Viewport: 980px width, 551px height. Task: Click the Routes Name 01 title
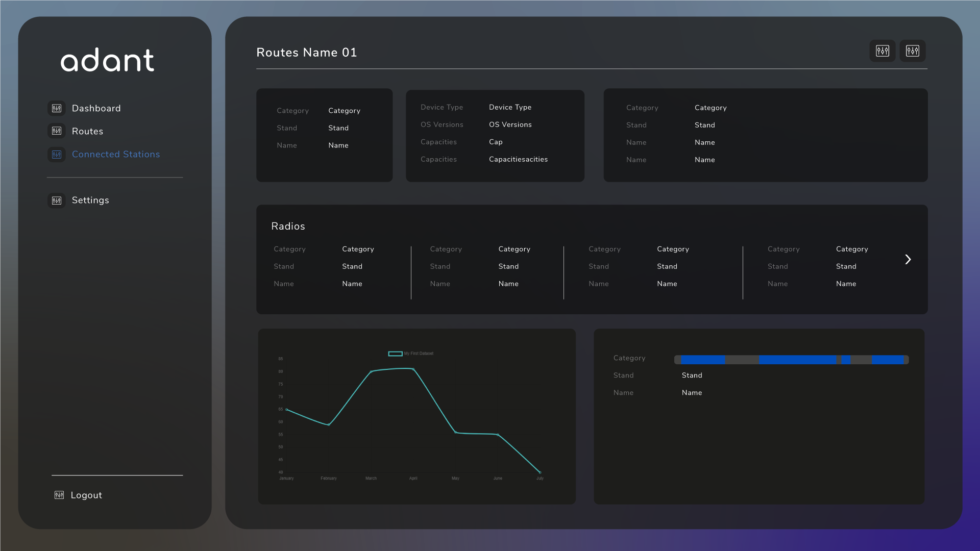pos(307,53)
